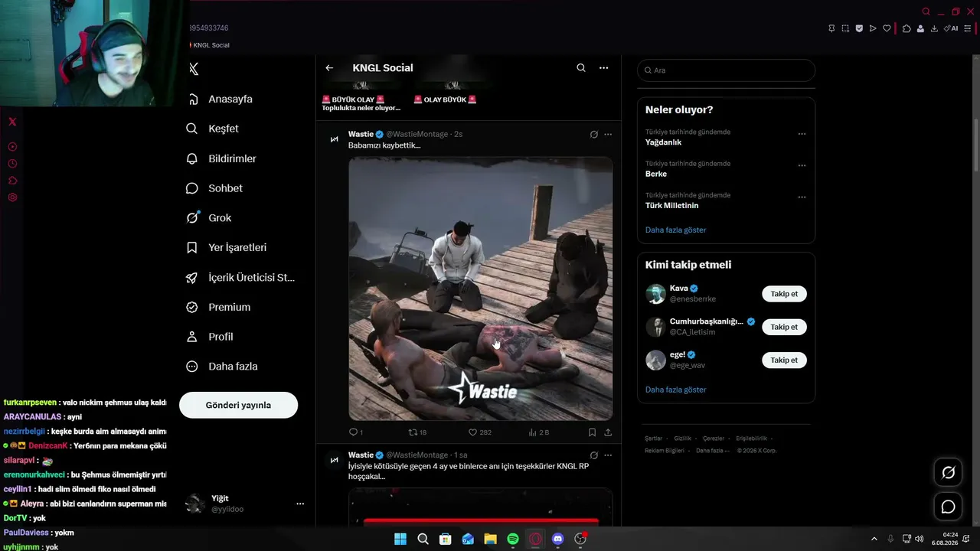Click the snapshot capture icon in browser toolbar
Screen dimensions: 980x551
(x=845, y=29)
